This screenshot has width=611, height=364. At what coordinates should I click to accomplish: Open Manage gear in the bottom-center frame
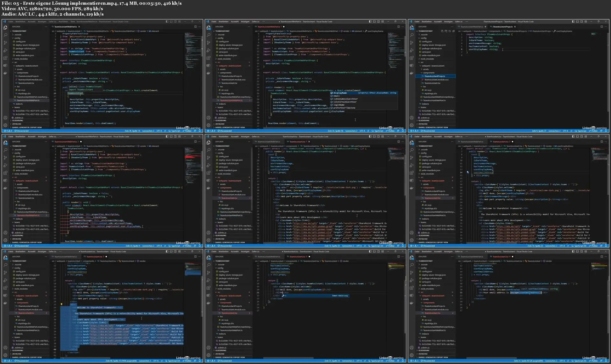point(209,355)
